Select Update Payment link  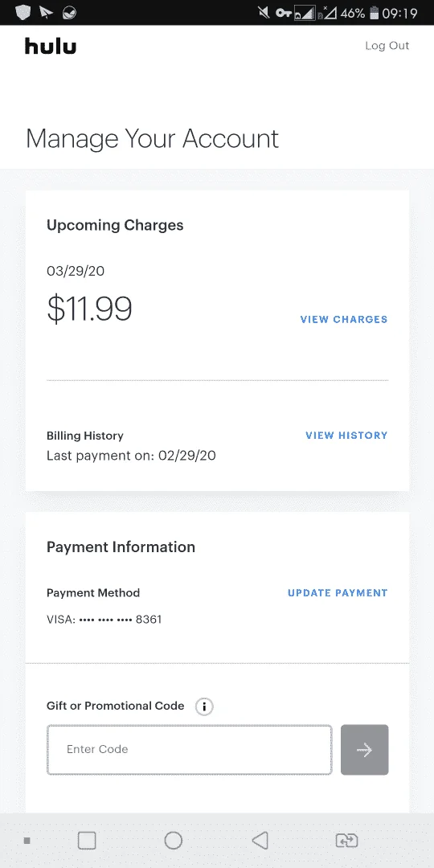[338, 593]
